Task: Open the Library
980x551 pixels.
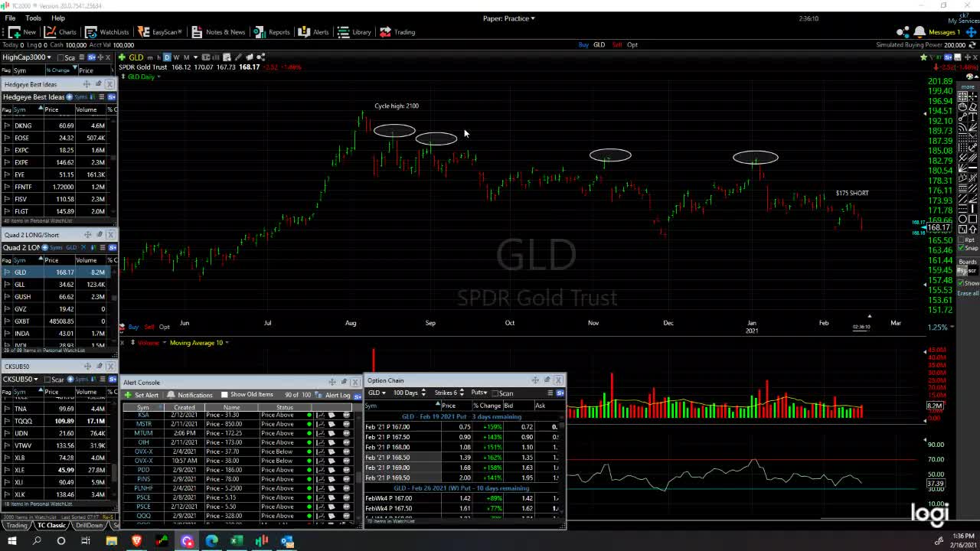Action: pos(354,32)
